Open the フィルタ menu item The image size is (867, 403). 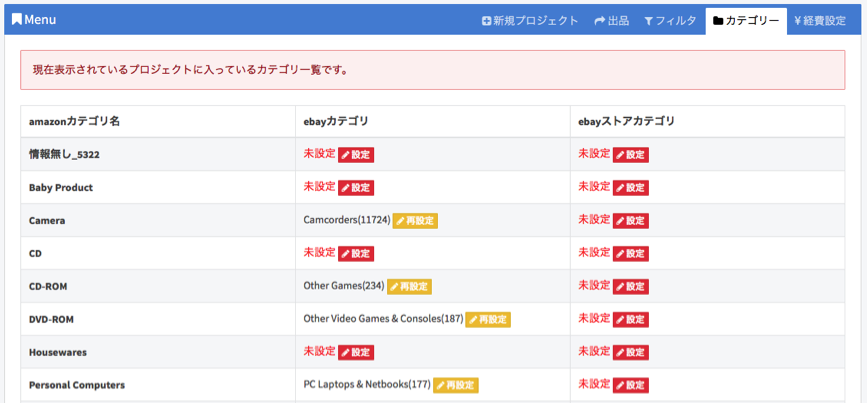pos(670,20)
